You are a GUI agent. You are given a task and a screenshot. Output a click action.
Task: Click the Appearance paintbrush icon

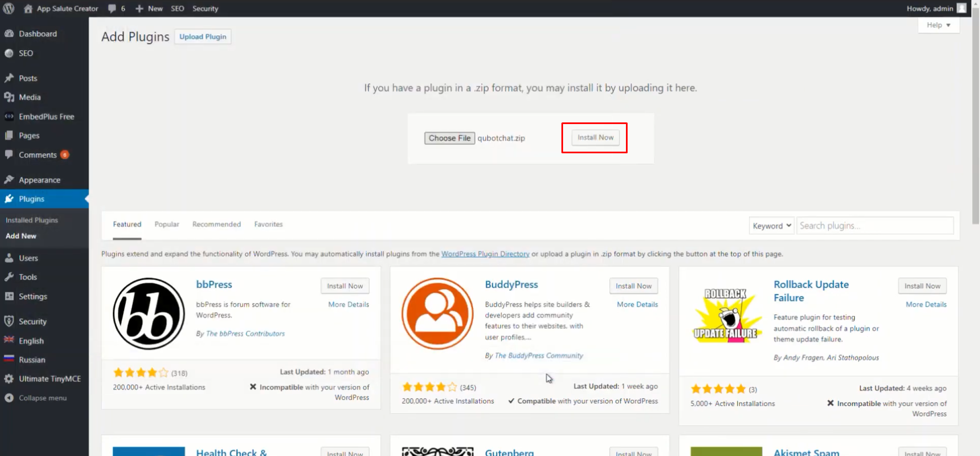9,180
